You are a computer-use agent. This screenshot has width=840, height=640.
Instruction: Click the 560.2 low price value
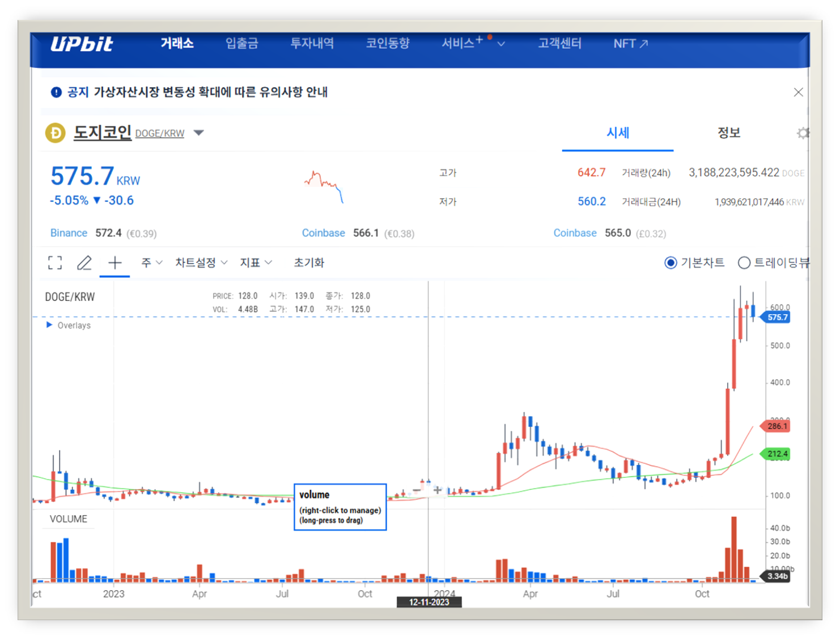591,201
